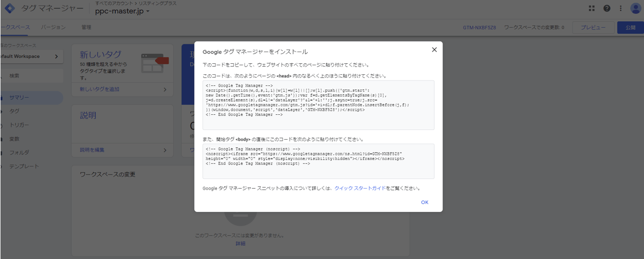Open the three-dot more options menu
Image resolution: width=644 pixels, height=259 pixels.
click(621, 8)
